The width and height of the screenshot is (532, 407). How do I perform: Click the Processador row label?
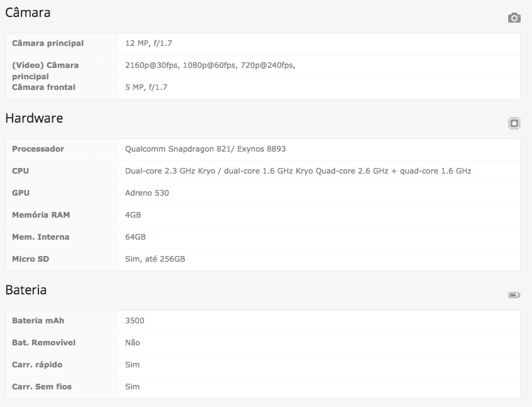(x=38, y=149)
